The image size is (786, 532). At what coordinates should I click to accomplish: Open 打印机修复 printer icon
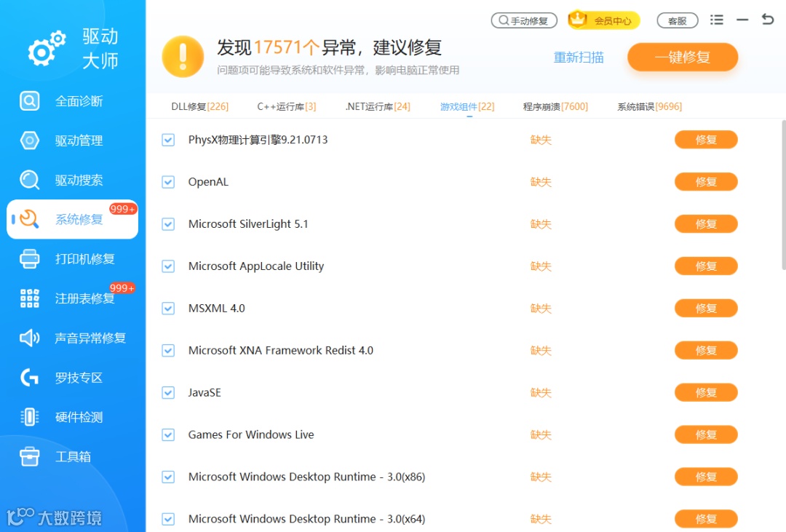point(30,259)
